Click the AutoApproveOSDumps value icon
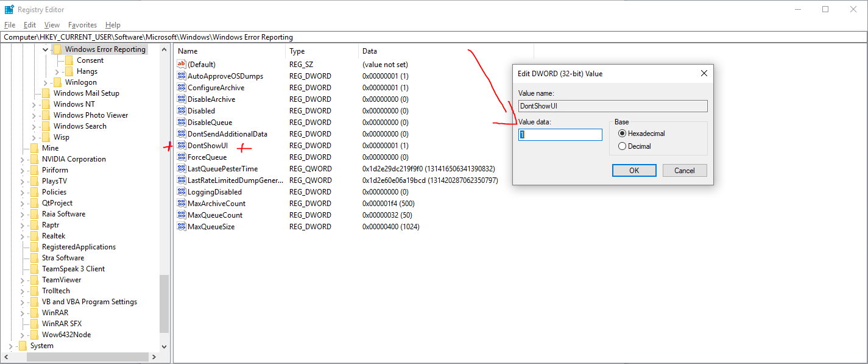The width and height of the screenshot is (868, 364). click(181, 76)
